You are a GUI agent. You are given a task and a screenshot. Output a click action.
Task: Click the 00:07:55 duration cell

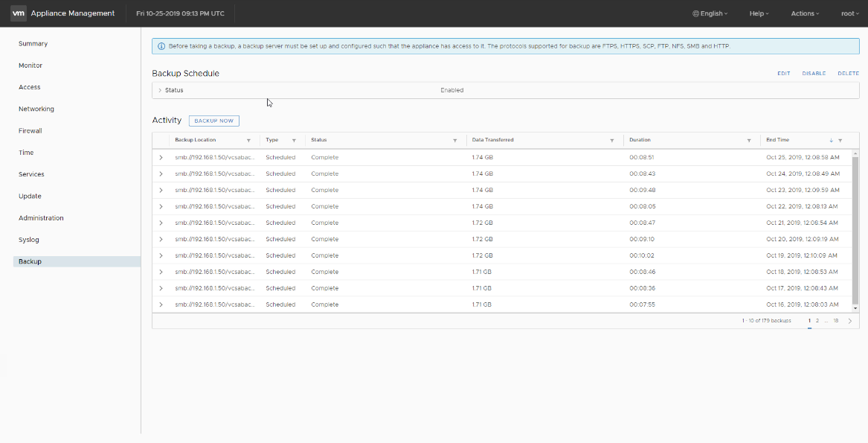click(642, 305)
